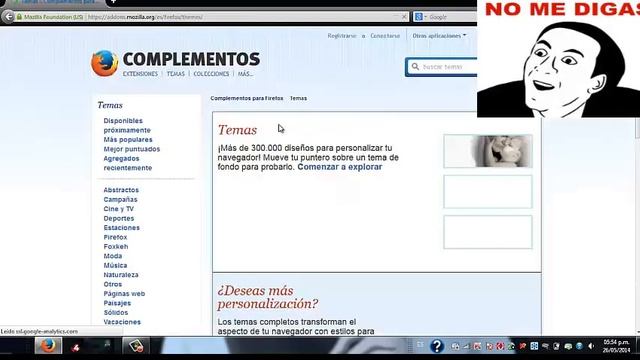Open the Temas menu item in header
Screen dimensions: 640x360
coord(176,74)
